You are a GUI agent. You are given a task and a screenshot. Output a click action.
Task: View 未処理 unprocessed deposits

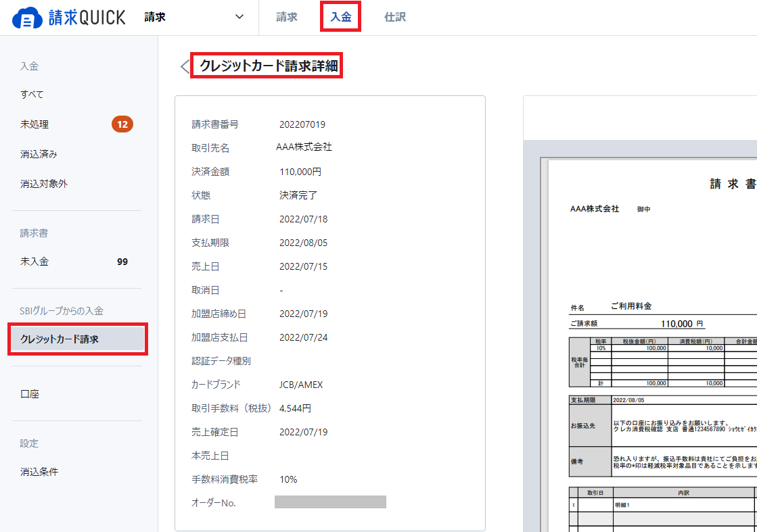point(33,124)
